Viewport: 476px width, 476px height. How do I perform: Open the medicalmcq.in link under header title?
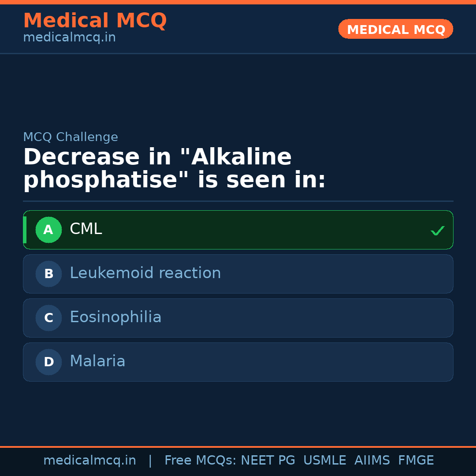(x=69, y=37)
